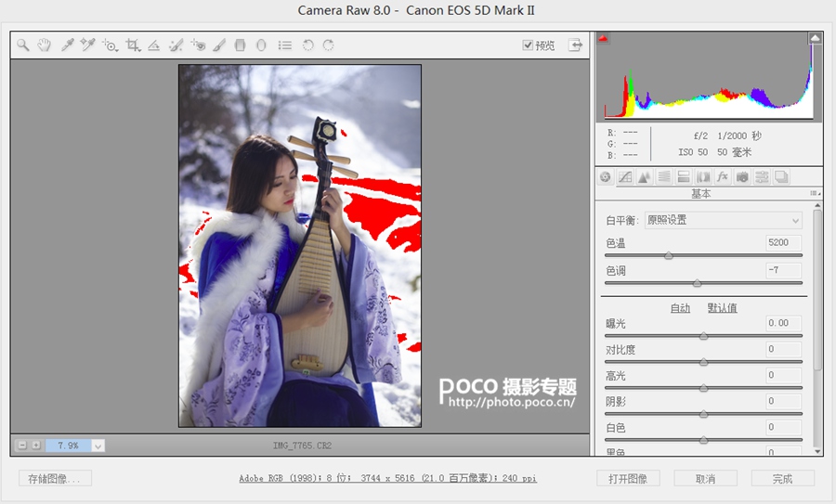Select the Graduated Filter tool
The width and height of the screenshot is (836, 504).
(240, 45)
